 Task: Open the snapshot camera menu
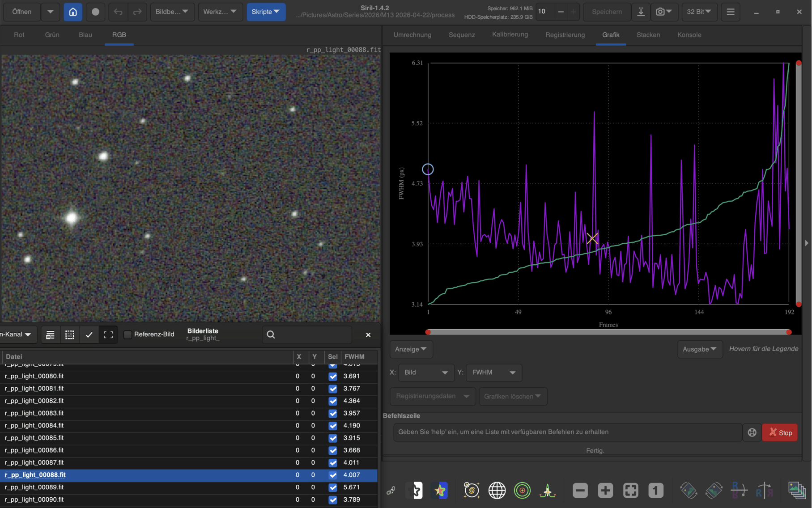(x=664, y=12)
